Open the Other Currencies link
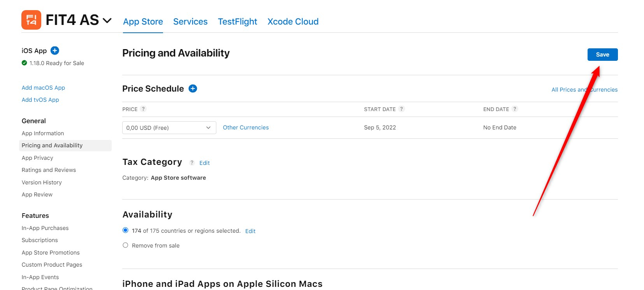The width and height of the screenshot is (644, 290). point(246,127)
